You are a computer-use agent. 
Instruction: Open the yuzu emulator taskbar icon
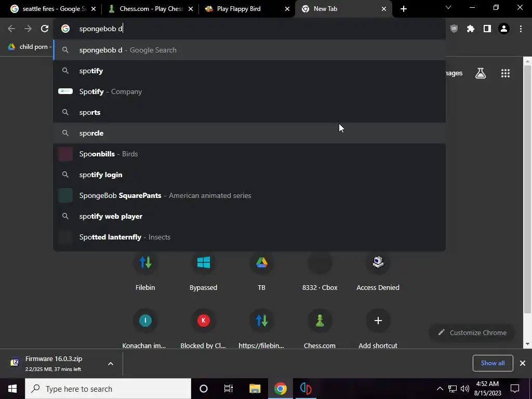click(x=305, y=389)
